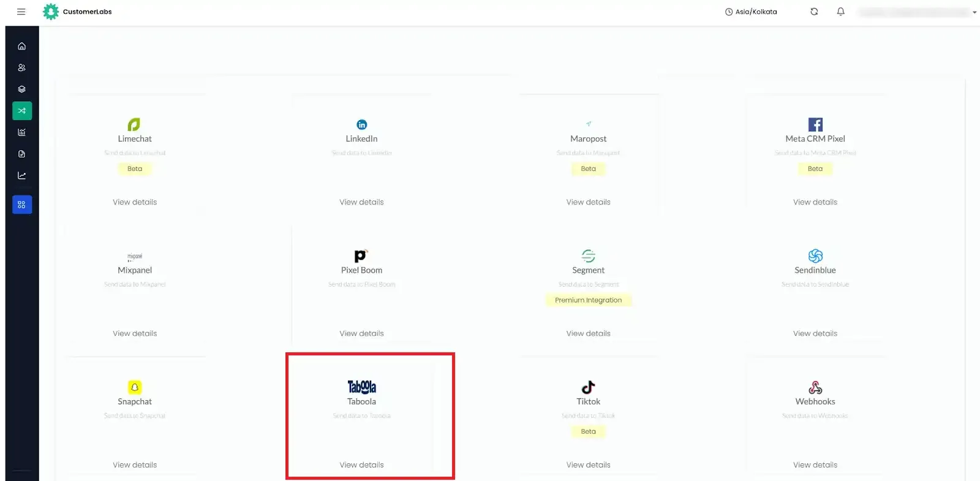The height and width of the screenshot is (481, 980).
Task: Open the layers sidebar icon
Action: click(x=22, y=89)
